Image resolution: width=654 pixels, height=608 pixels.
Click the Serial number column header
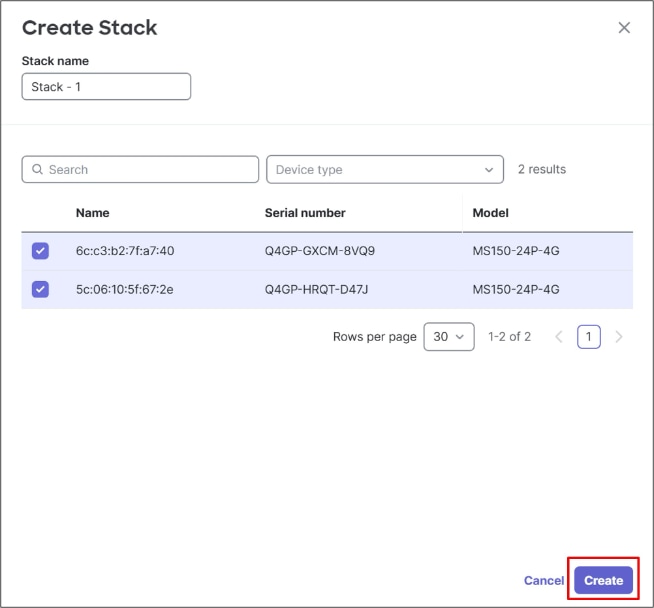pos(305,213)
